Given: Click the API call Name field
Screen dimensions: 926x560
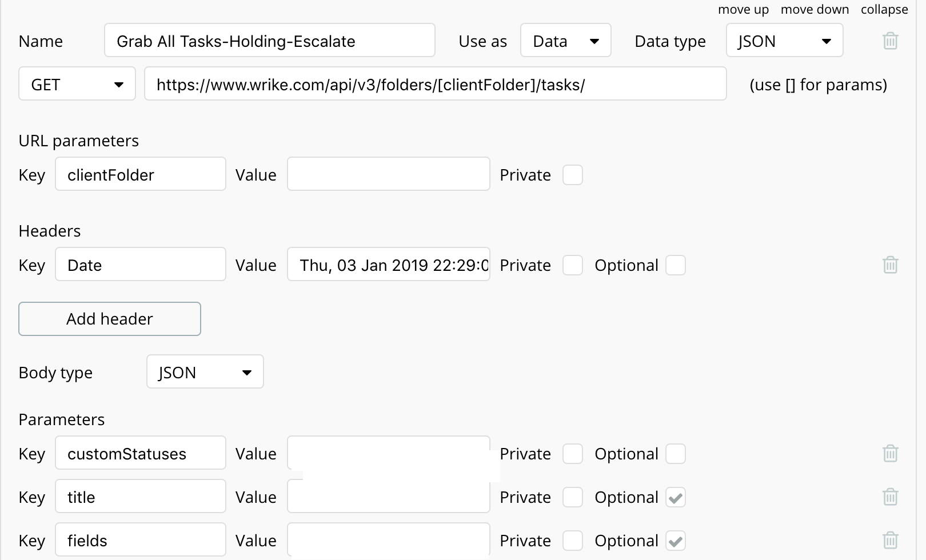Looking at the screenshot, I should (269, 41).
